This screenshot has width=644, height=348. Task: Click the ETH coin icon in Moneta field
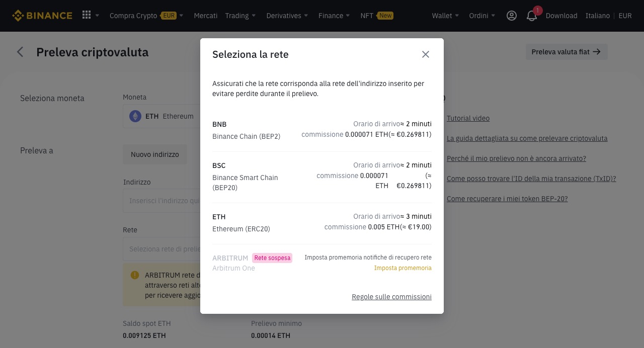(x=135, y=116)
